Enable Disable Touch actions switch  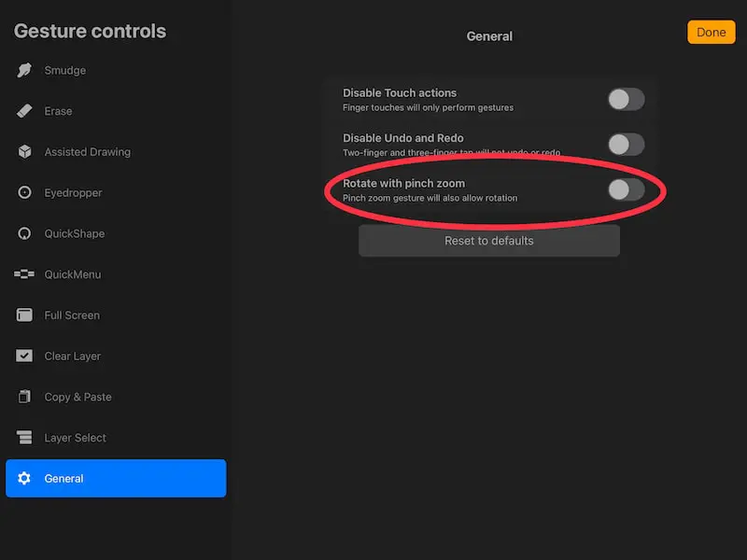click(626, 100)
